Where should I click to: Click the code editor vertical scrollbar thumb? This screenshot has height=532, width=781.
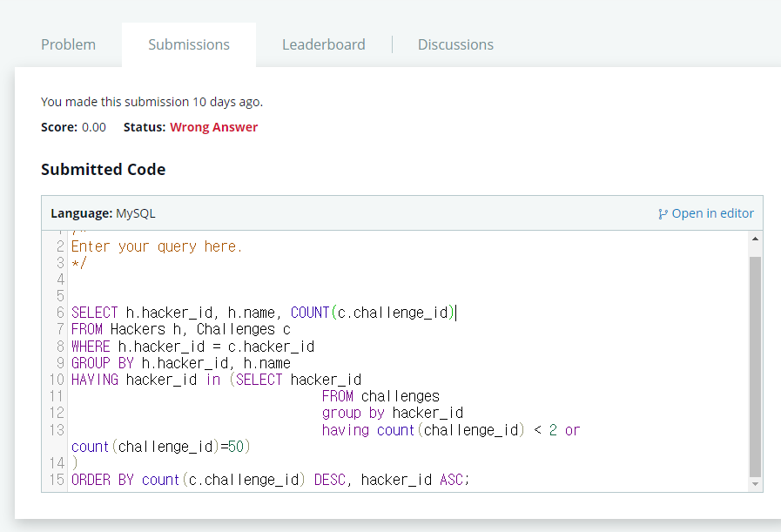[755, 367]
